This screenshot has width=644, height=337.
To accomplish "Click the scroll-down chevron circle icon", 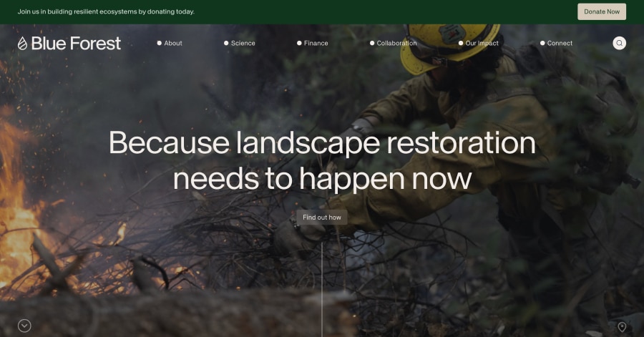I will point(24,326).
